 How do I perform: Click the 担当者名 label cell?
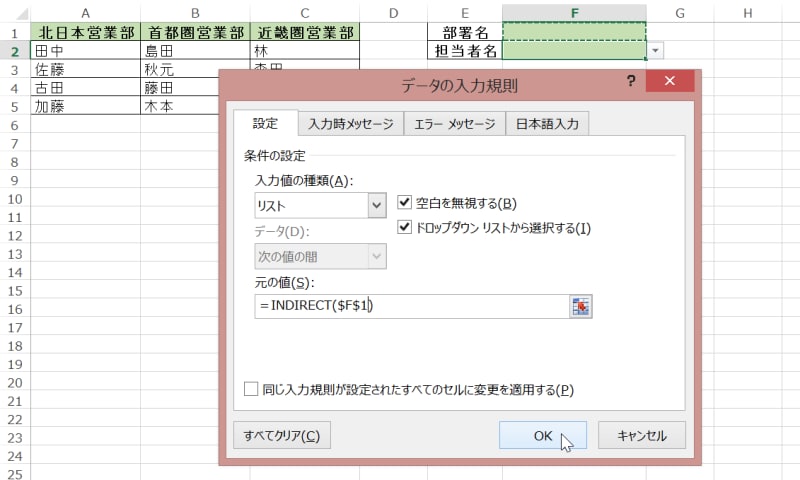pyautogui.click(x=465, y=50)
